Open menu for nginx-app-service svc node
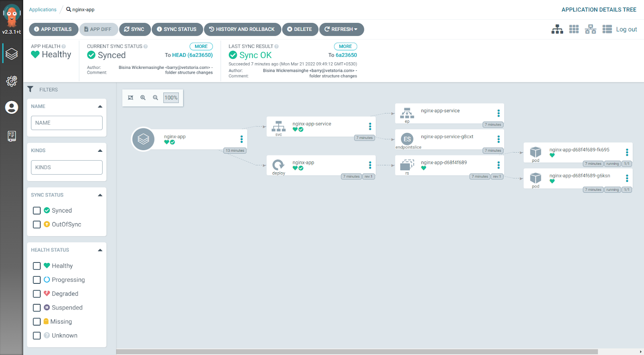The image size is (644, 355). 370,126
